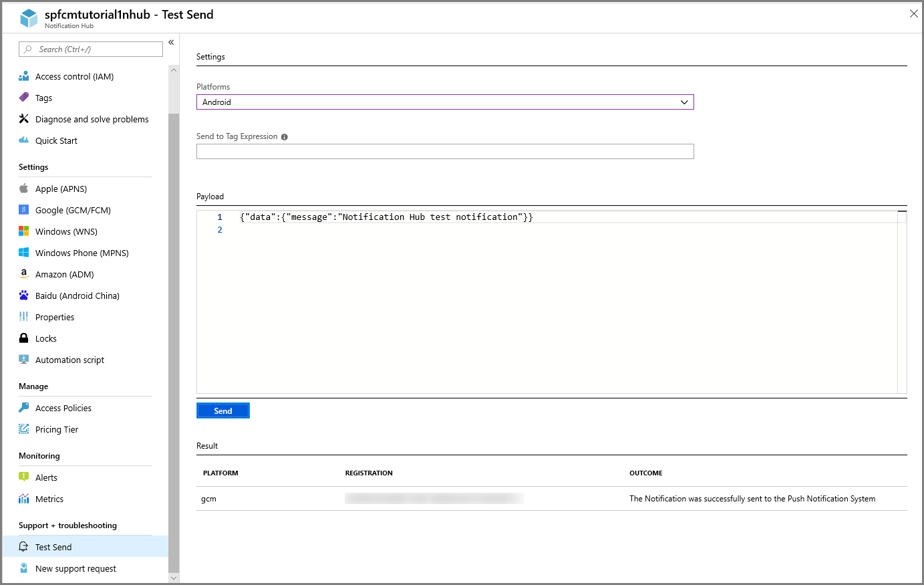Collapse the left navigation pane
924x585 pixels.
click(171, 41)
